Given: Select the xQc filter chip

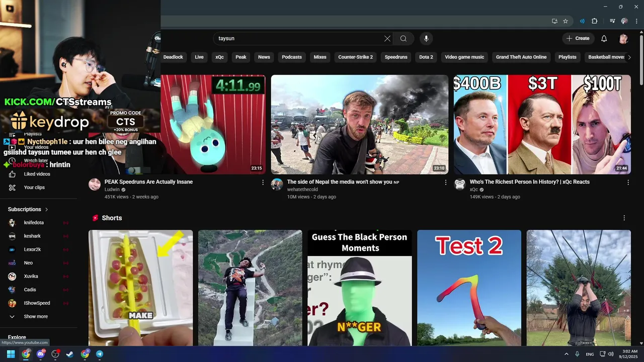Looking at the screenshot, I should 220,57.
